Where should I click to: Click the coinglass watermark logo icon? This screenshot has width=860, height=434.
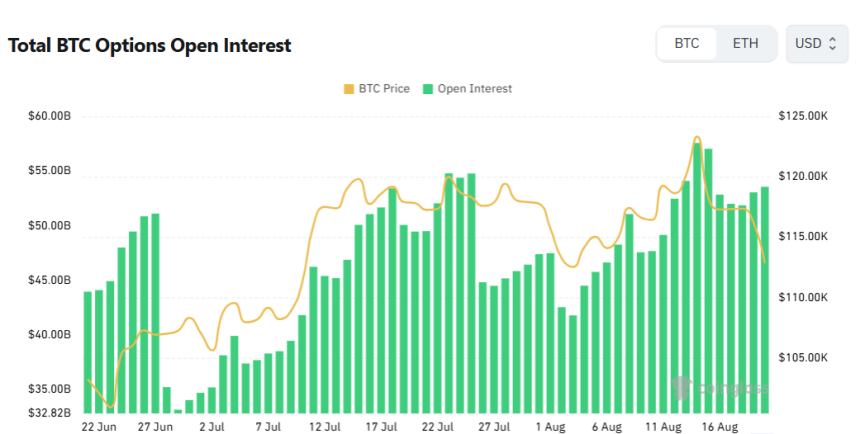(x=682, y=388)
